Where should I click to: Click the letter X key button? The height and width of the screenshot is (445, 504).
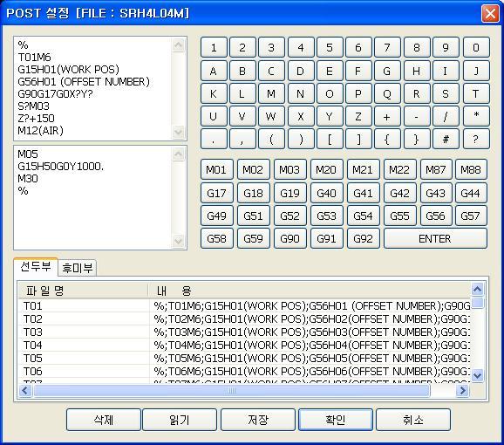(301, 116)
